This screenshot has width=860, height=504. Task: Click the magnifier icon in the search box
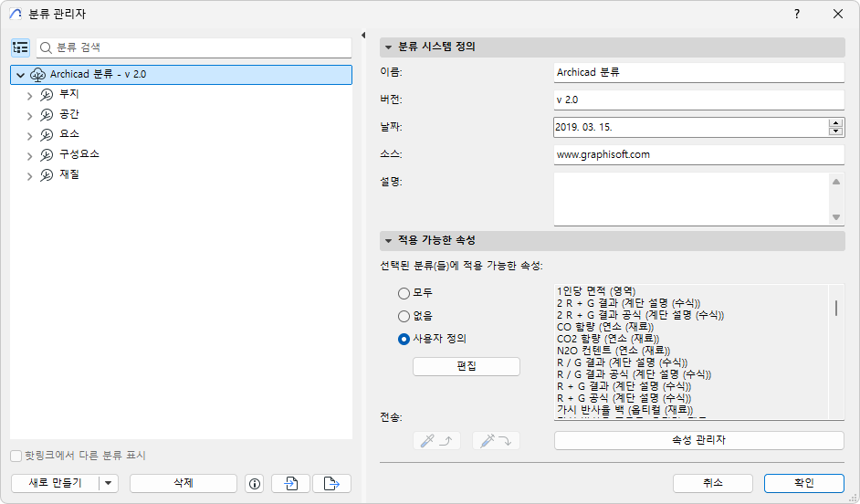[46, 47]
